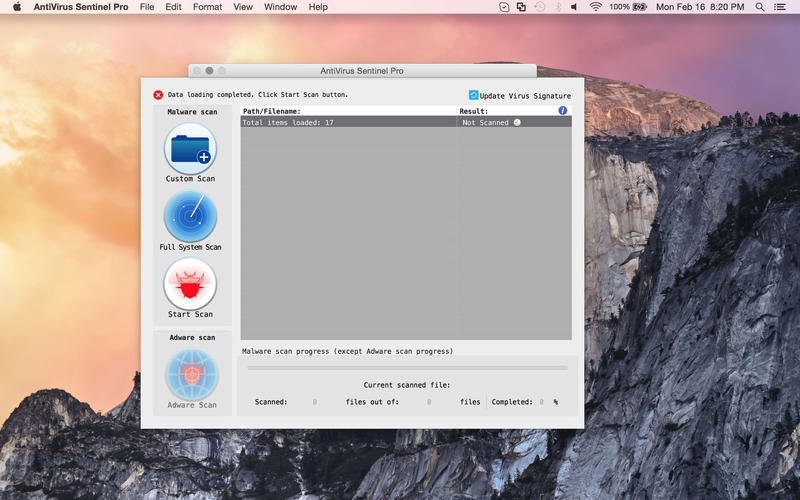Open Spotlight search in the menu bar

pos(760,7)
